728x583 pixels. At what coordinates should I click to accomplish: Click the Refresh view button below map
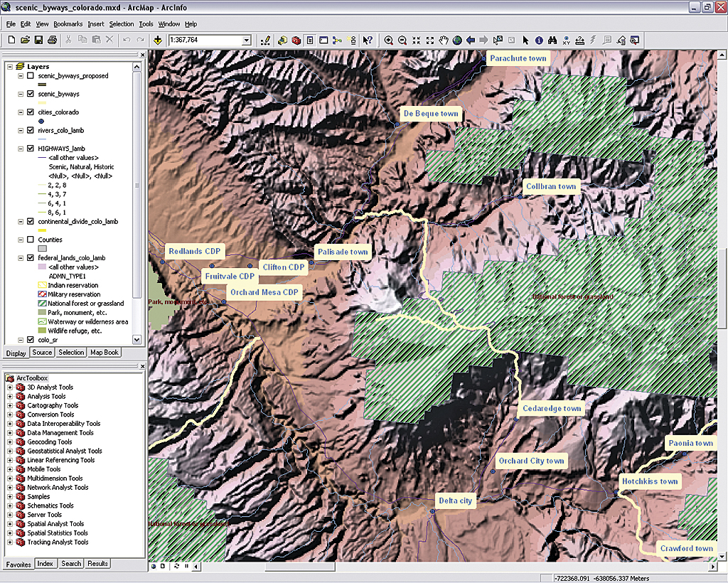tap(177, 566)
